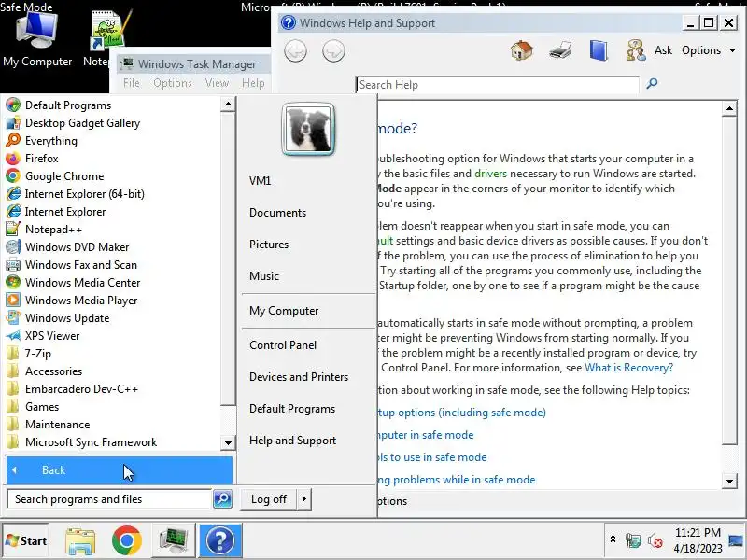The width and height of the screenshot is (747, 560).
Task: Open the Options dropdown in Help
Action: (709, 50)
